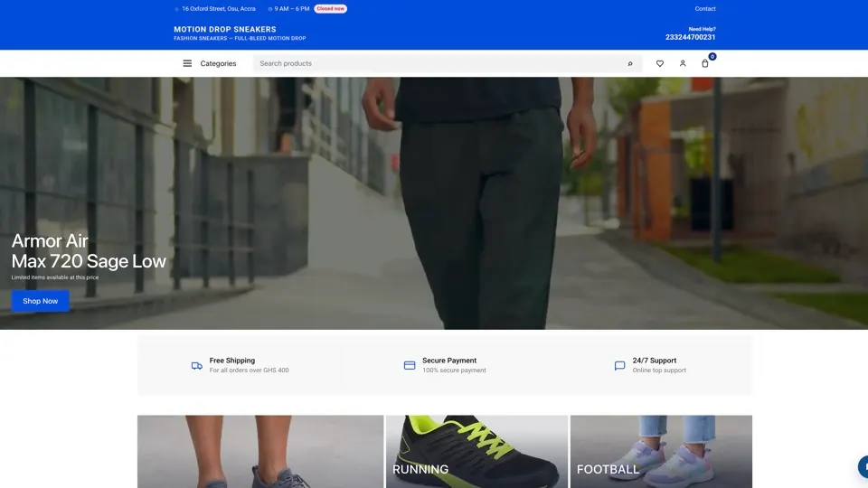The image size is (868, 488).
Task: Open the Football category tile
Action: click(661, 452)
